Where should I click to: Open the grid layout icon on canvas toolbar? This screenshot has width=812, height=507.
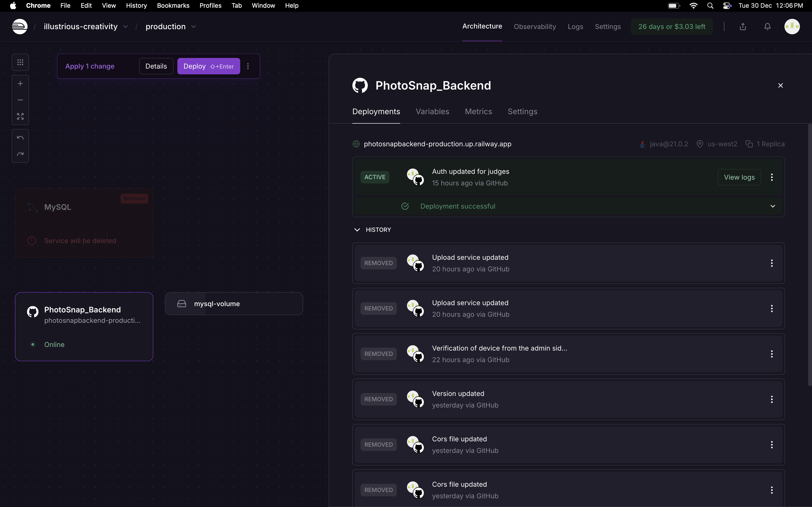(20, 62)
